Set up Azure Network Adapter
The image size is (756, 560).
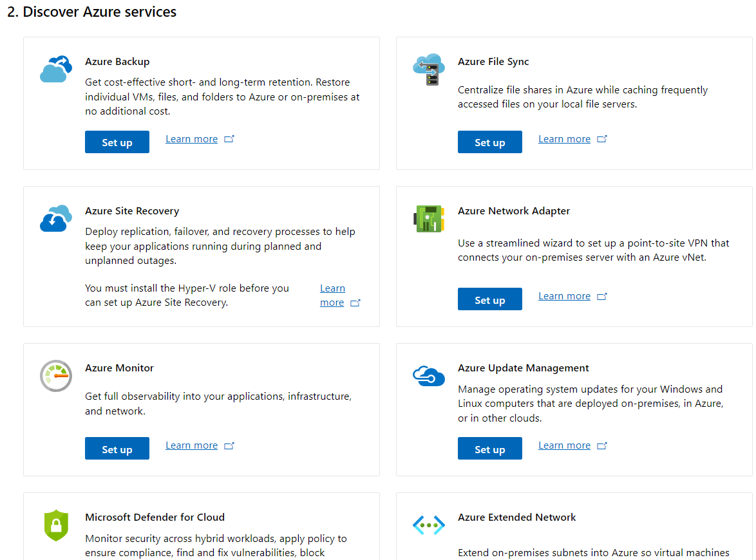tap(490, 299)
